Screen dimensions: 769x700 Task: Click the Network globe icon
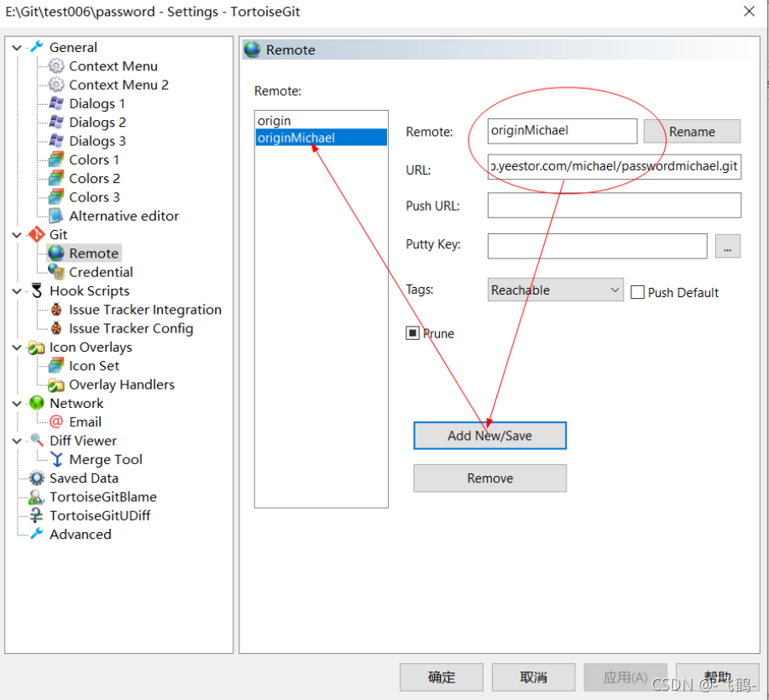click(37, 403)
